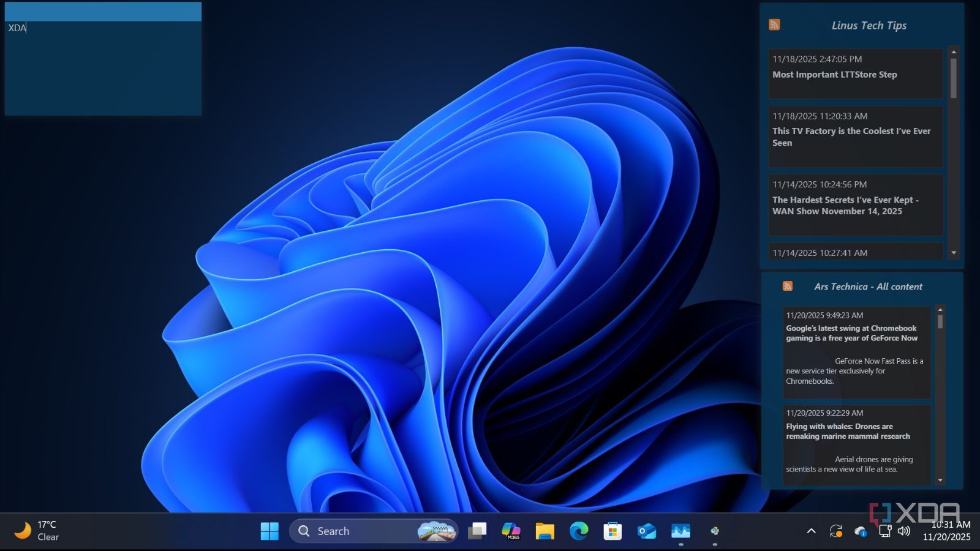Open Microsoft Edge from the taskbar
The image size is (980, 551).
[x=578, y=531]
